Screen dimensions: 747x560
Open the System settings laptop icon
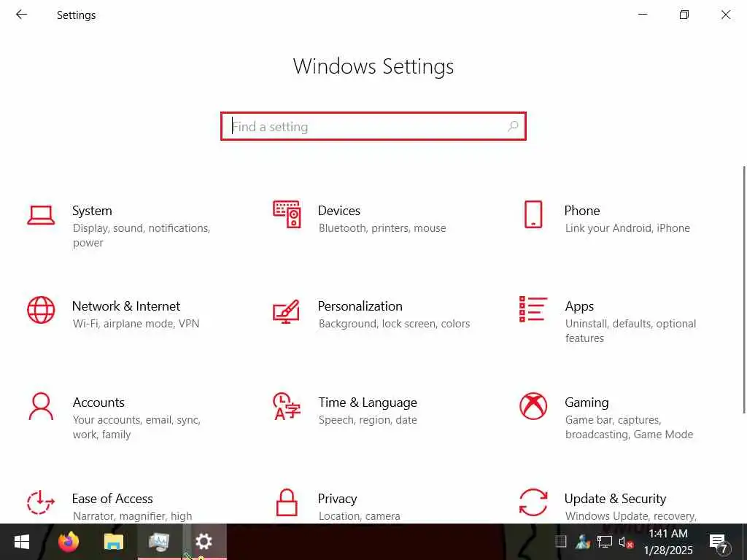pos(41,215)
